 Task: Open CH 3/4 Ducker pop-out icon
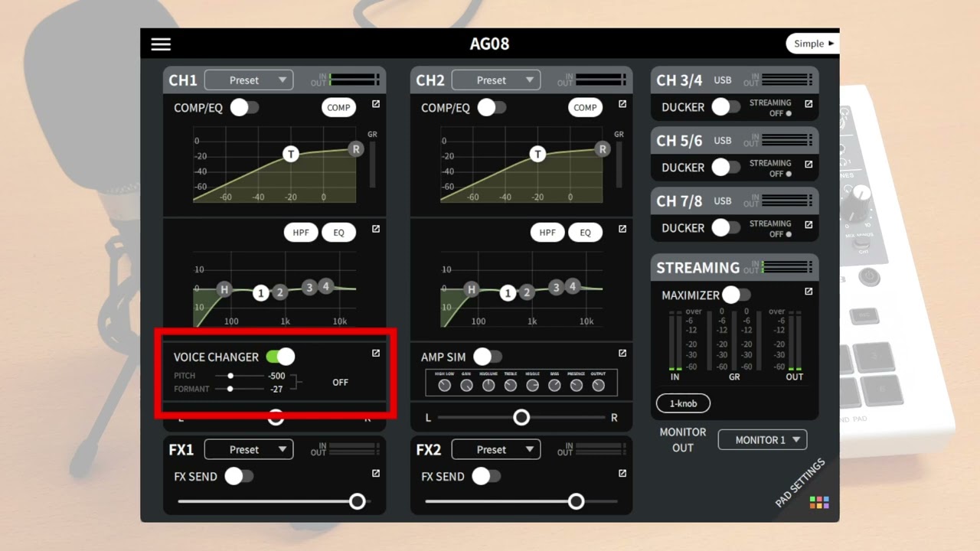(x=808, y=104)
